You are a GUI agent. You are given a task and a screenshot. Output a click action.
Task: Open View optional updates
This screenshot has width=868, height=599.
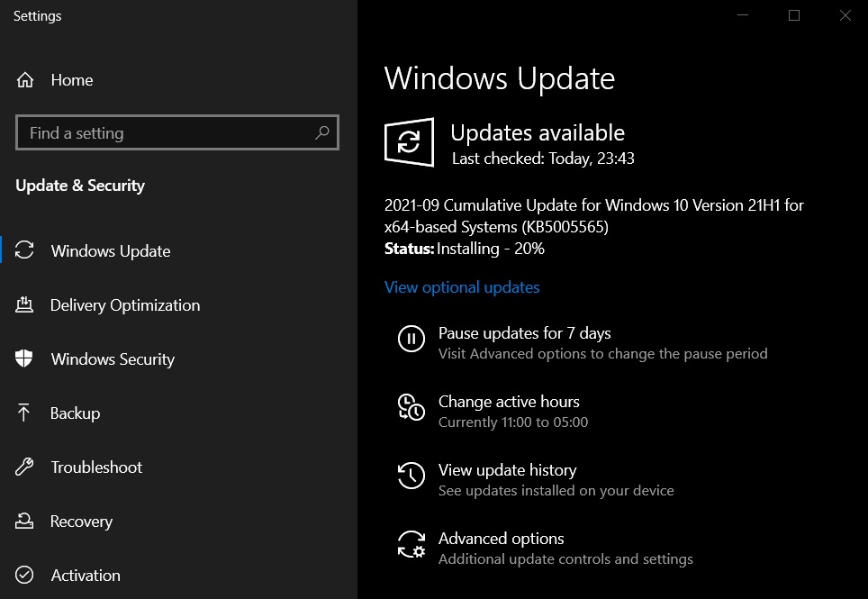pos(462,286)
